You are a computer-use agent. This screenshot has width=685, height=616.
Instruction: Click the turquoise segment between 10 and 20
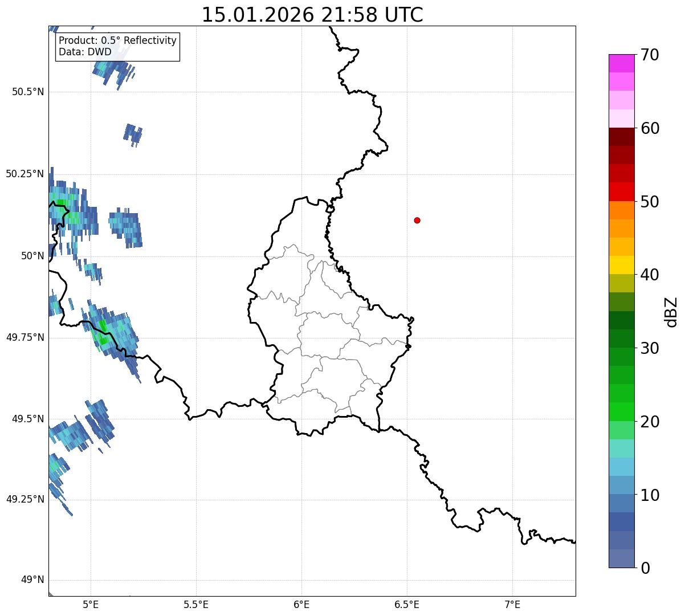point(621,449)
